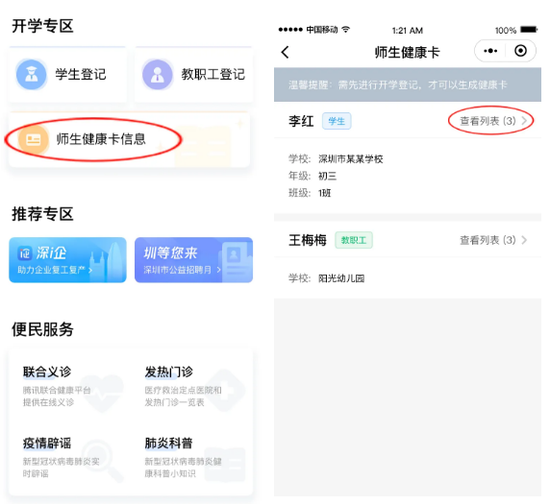Open the 深i企 助力企业复工复产 banner
Screen dimensions: 550x504
[x=68, y=260]
